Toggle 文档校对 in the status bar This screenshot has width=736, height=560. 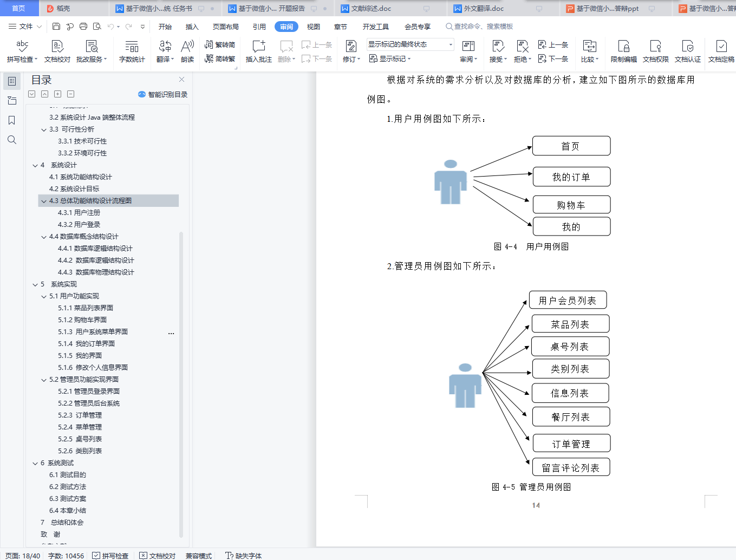point(158,556)
